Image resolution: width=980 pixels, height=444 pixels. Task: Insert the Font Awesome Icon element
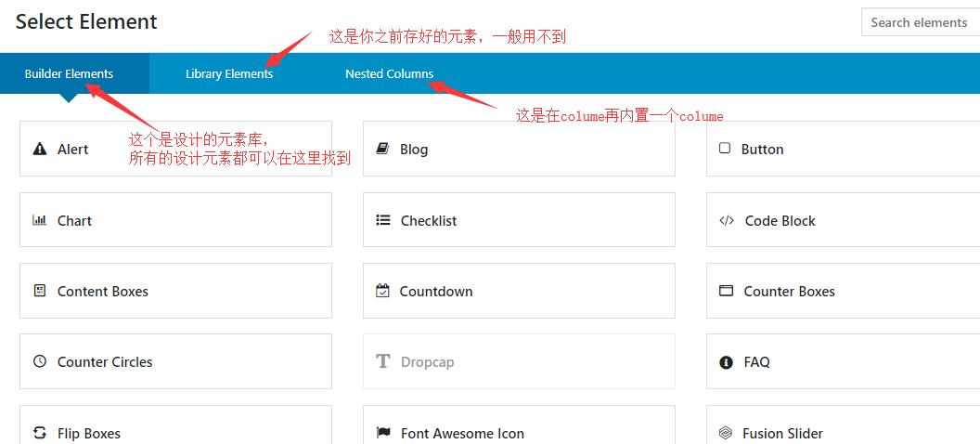click(519, 425)
